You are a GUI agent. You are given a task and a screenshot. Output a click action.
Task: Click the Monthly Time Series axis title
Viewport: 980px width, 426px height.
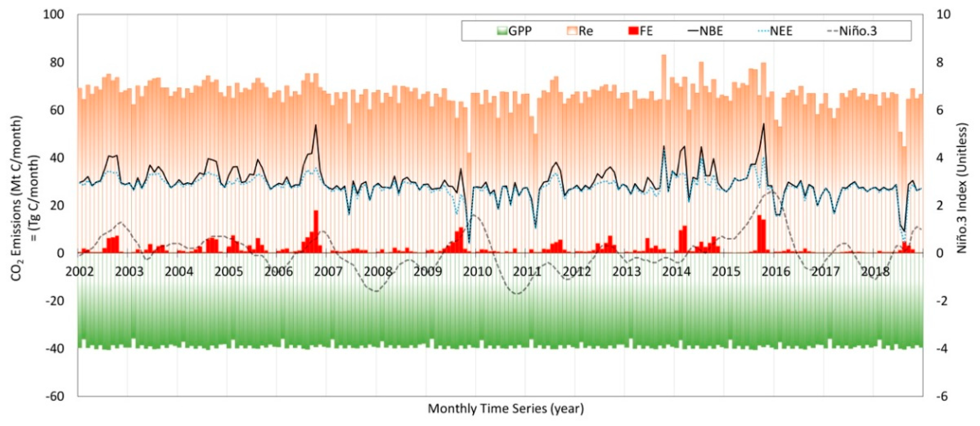(x=506, y=409)
